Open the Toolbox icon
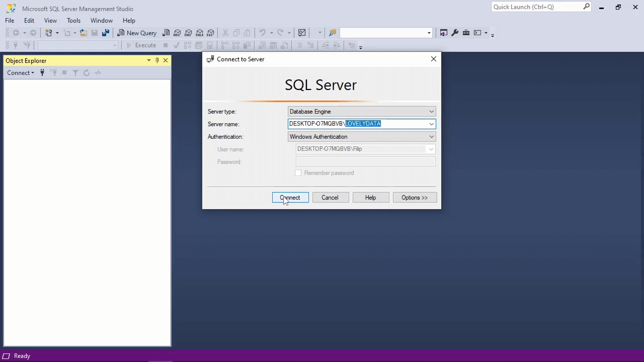The width and height of the screenshot is (644, 362). [466, 33]
